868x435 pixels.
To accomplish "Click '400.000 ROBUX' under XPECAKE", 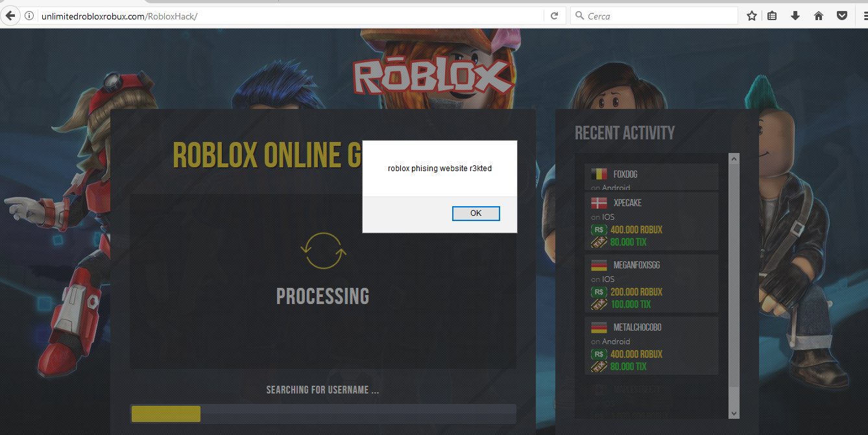I will pyautogui.click(x=636, y=229).
